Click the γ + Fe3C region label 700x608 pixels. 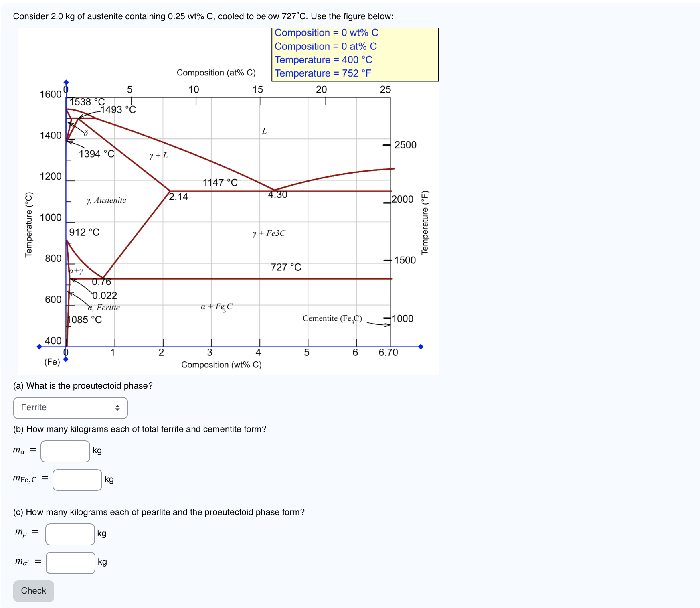click(269, 233)
